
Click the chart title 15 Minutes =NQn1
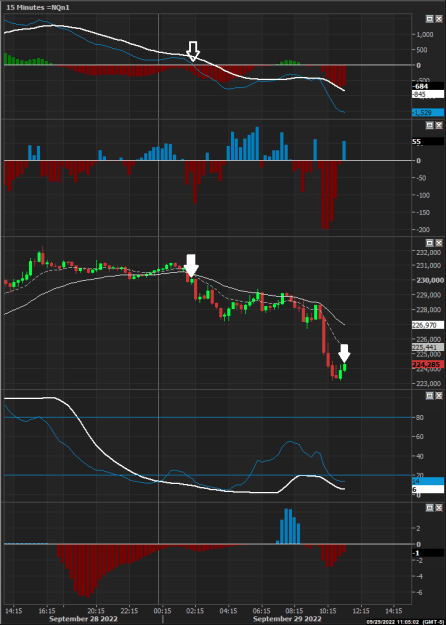[38, 7]
